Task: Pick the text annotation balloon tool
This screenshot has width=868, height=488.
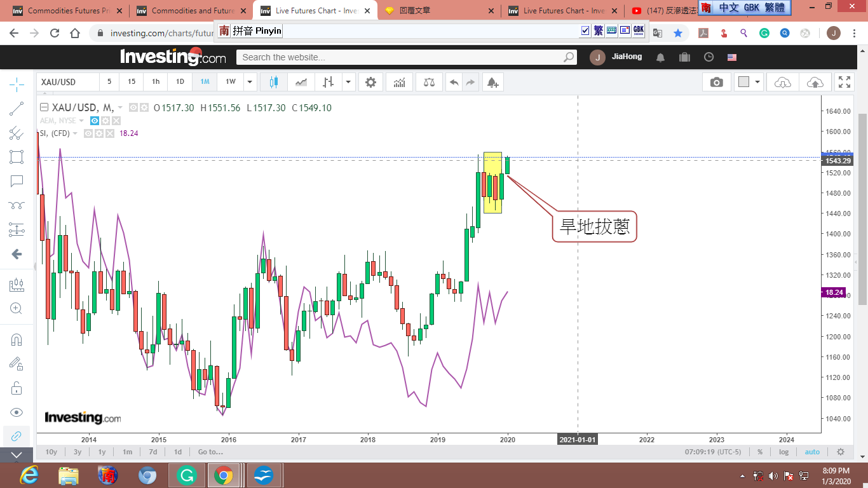Action: click(17, 181)
